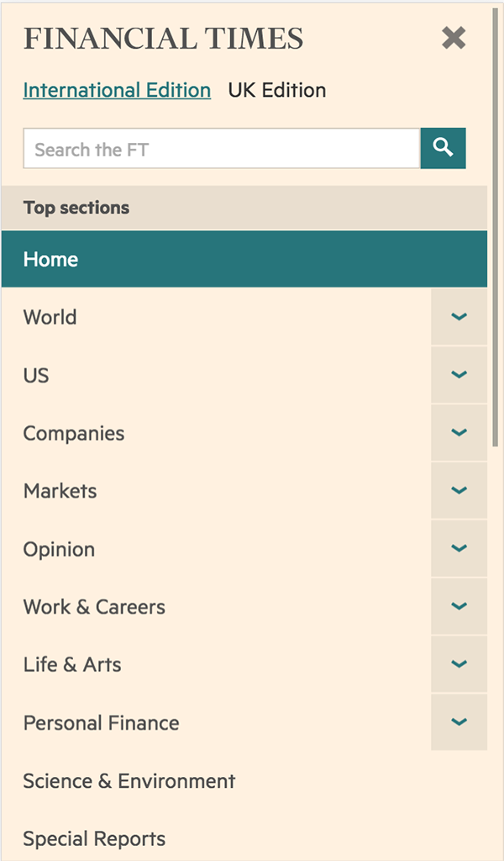The width and height of the screenshot is (504, 861).
Task: Click the Financial Times masthead logo
Action: click(x=162, y=39)
